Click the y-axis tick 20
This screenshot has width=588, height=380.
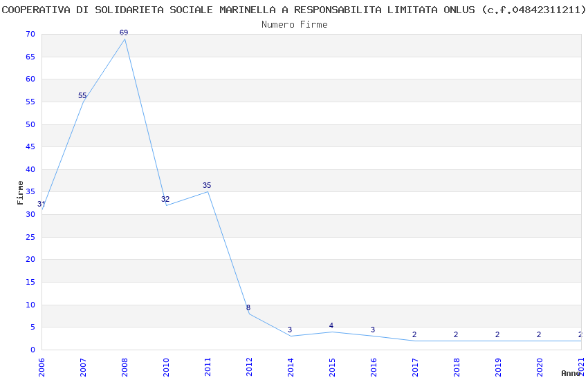click(x=30, y=260)
